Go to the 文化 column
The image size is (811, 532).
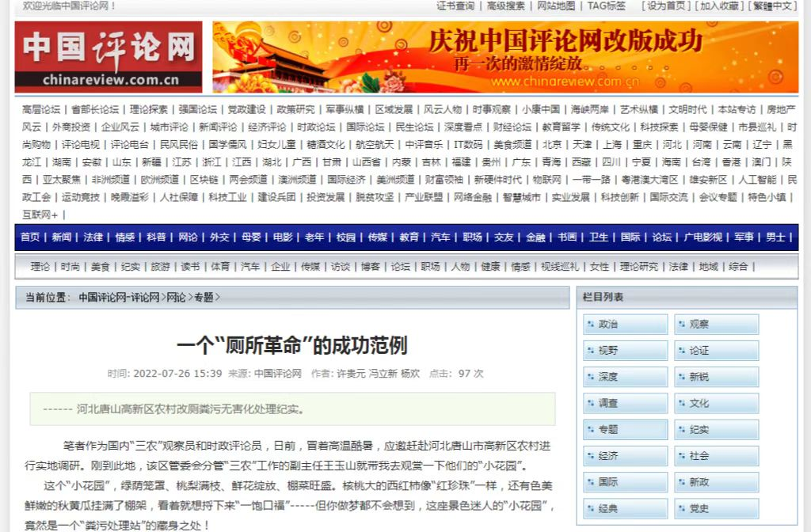pyautogui.click(x=716, y=404)
